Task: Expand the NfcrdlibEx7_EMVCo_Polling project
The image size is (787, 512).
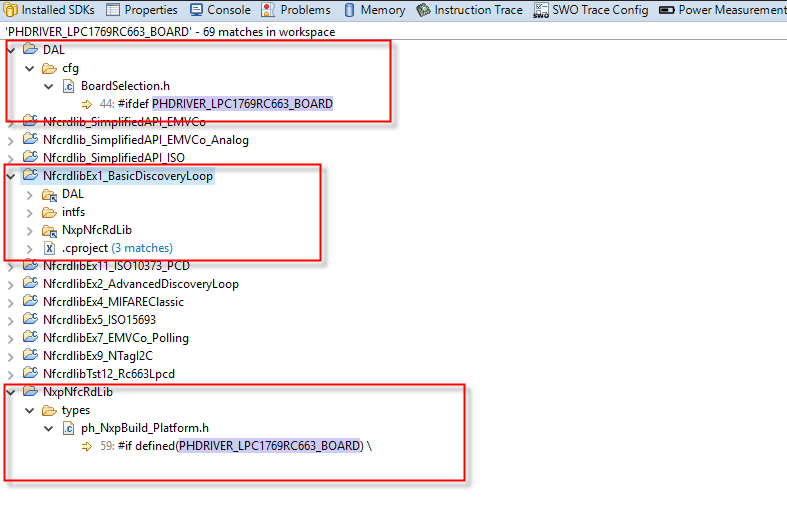Action: 11,339
